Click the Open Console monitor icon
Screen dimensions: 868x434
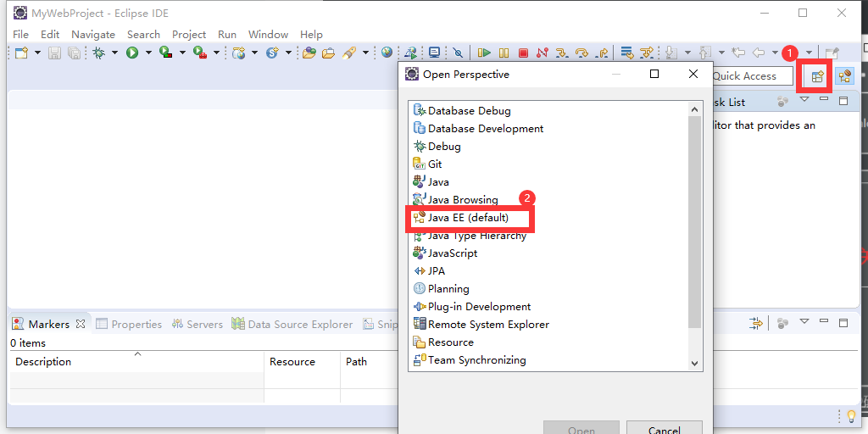(x=435, y=53)
